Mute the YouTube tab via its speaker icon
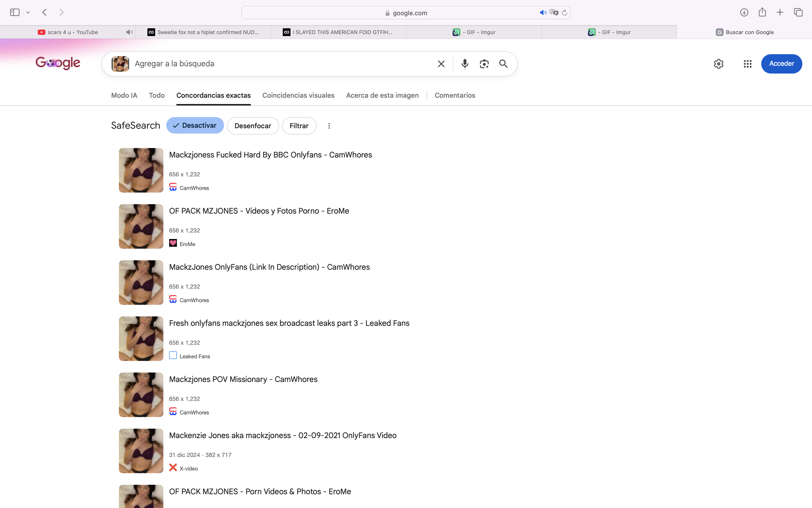The height and width of the screenshot is (508, 812). pos(129,32)
